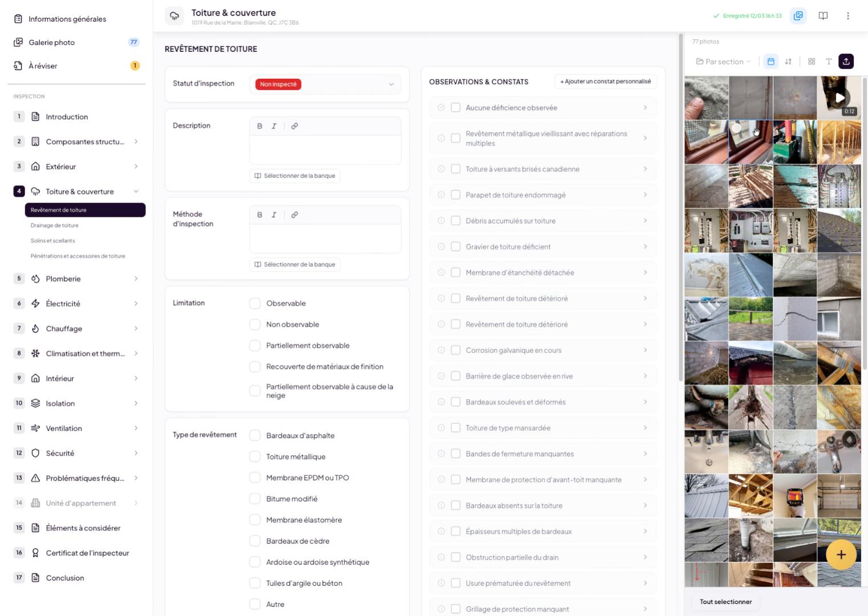Click info icon beside Corrosion galvanique en cours
Image resolution: width=868 pixels, height=616 pixels.
tap(441, 350)
